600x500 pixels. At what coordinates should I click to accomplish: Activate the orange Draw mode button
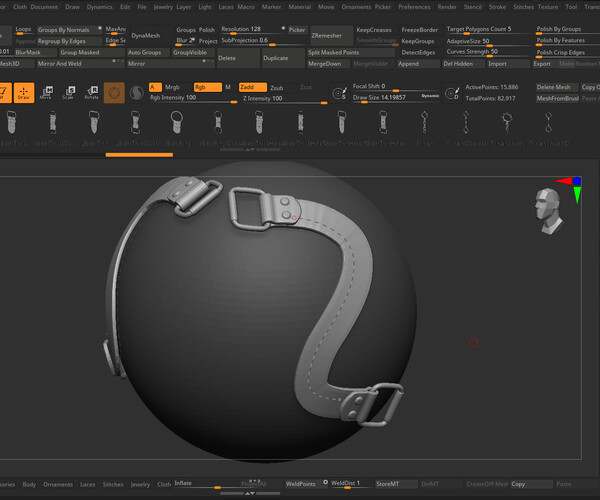pos(24,93)
